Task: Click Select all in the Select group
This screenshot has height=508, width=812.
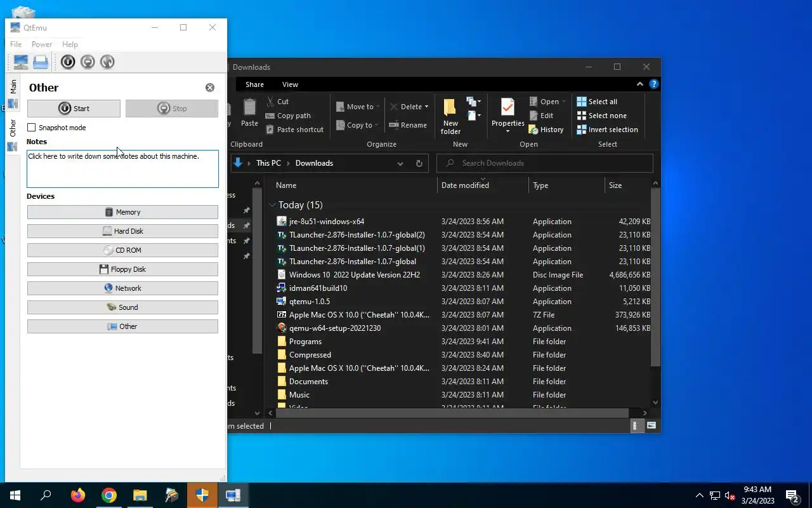Action: pos(597,102)
